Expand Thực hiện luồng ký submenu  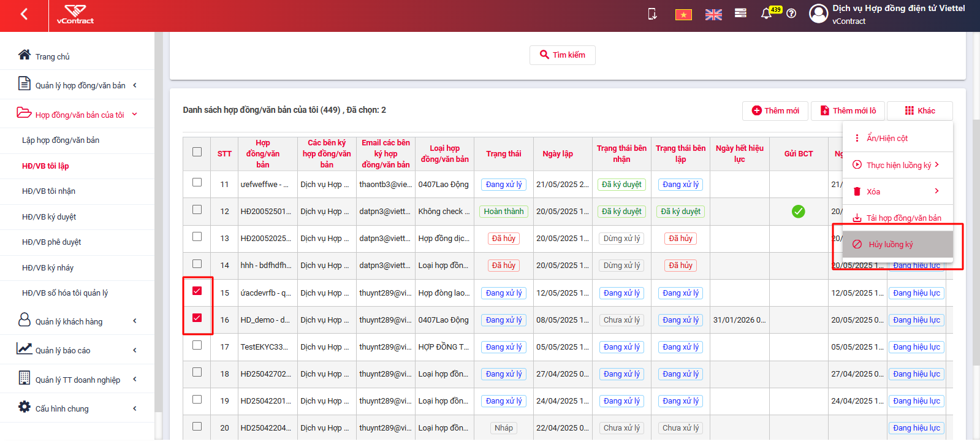pyautogui.click(x=897, y=165)
